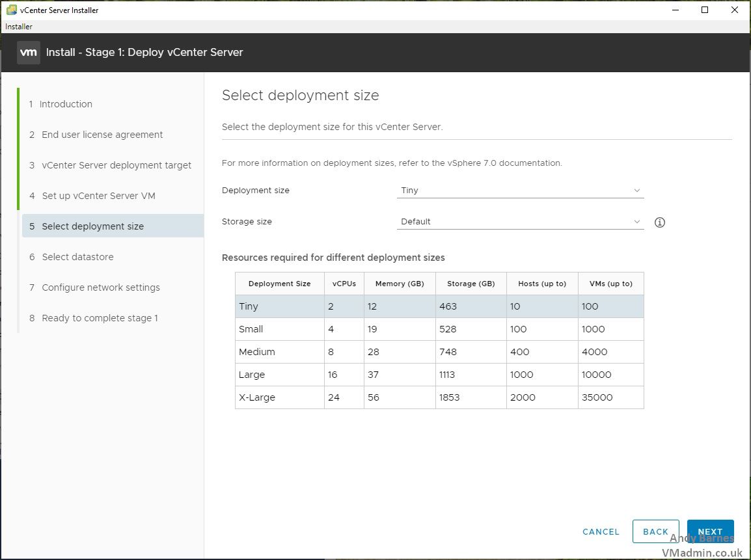The width and height of the screenshot is (751, 560).
Task: Click the Storage size field label
Action: pyautogui.click(x=247, y=222)
